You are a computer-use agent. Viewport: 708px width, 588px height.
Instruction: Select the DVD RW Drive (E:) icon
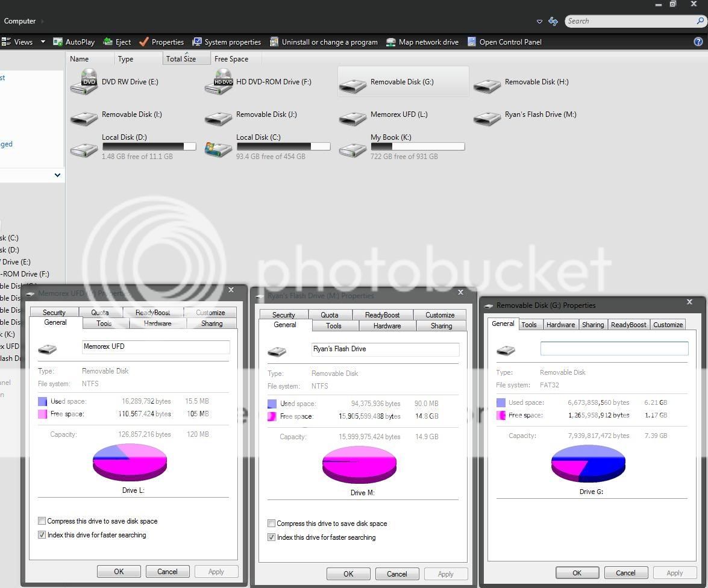[84, 82]
